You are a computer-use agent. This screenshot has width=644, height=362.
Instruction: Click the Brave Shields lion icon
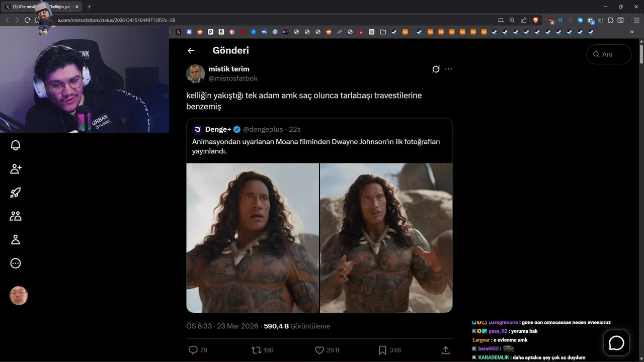pyautogui.click(x=536, y=20)
